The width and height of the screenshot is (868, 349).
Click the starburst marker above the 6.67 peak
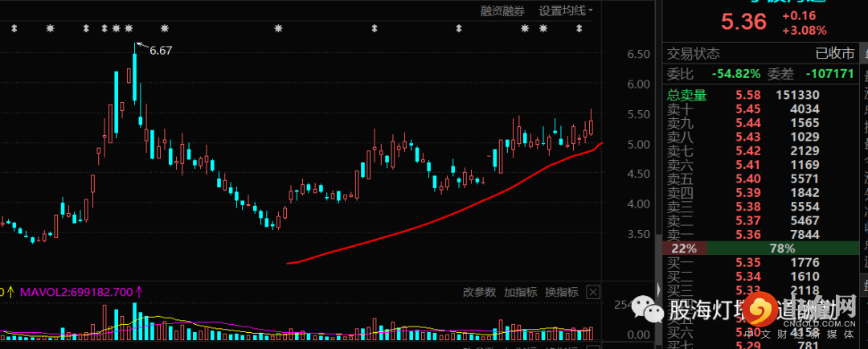pos(129,28)
